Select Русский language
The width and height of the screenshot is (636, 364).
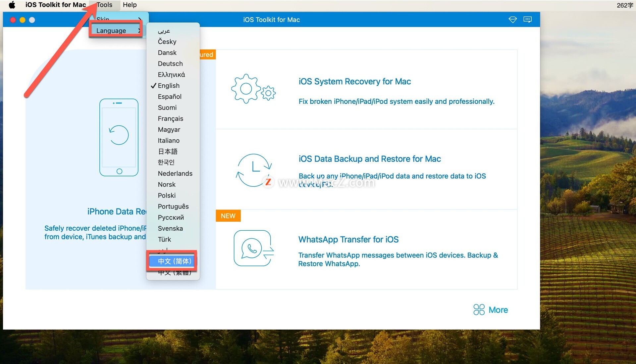click(x=173, y=217)
